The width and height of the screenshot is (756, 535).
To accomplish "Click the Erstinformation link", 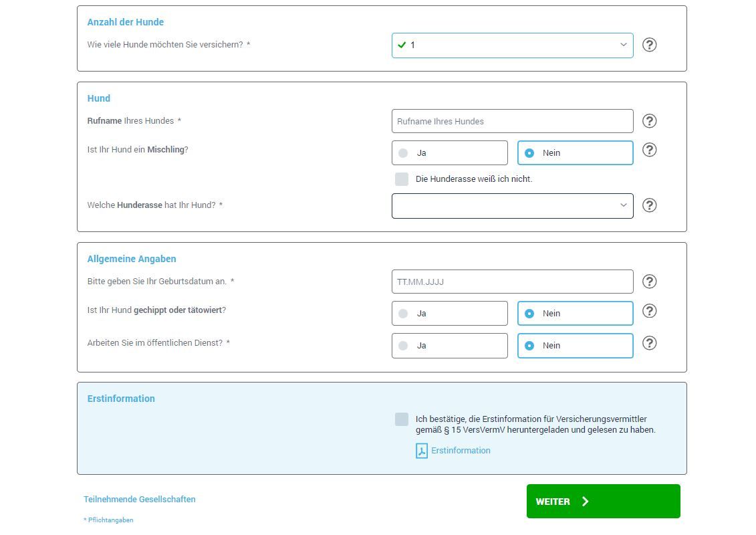I will pos(462,450).
